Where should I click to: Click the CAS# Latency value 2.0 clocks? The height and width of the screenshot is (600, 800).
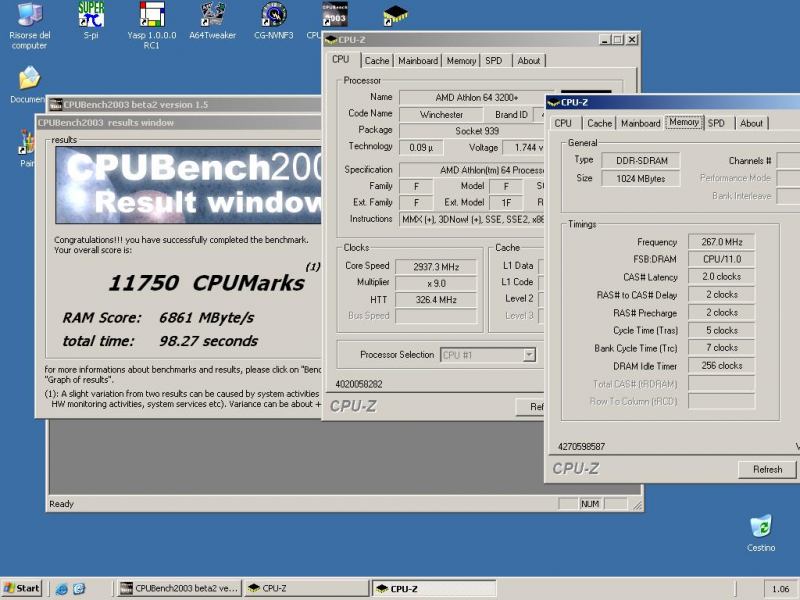(x=721, y=277)
